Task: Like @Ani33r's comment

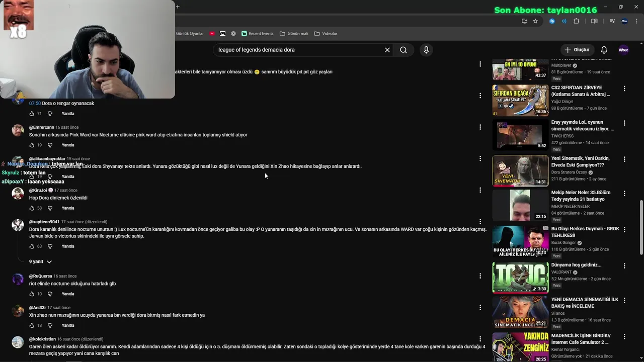Action: (x=32, y=325)
